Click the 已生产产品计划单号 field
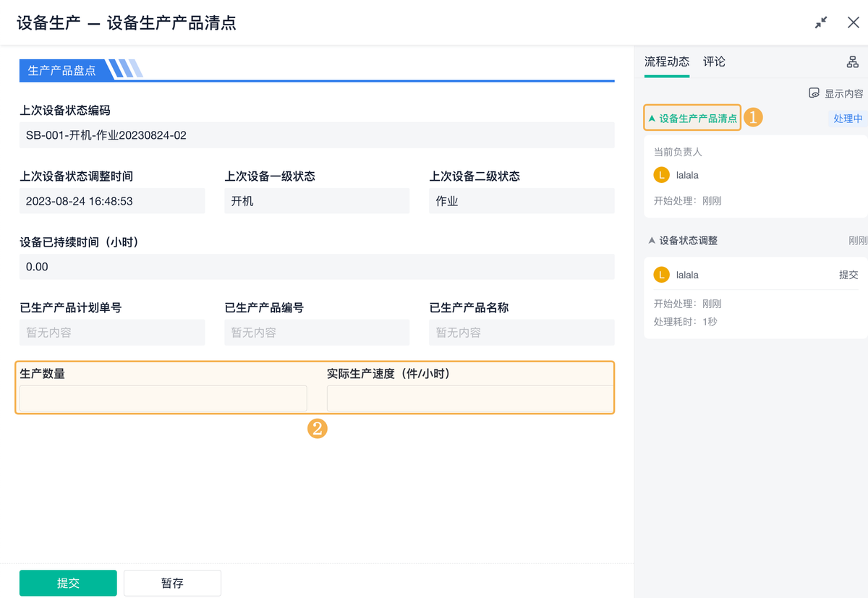868x598 pixels. coord(112,333)
